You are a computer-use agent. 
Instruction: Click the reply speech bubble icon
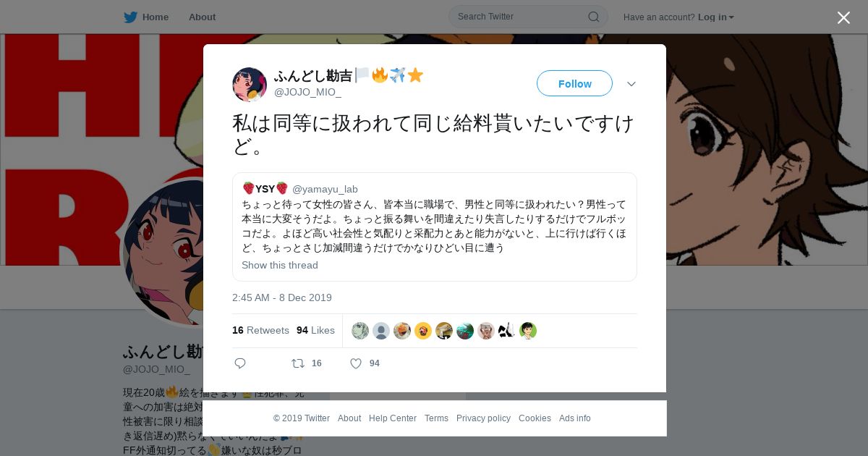coord(240,363)
